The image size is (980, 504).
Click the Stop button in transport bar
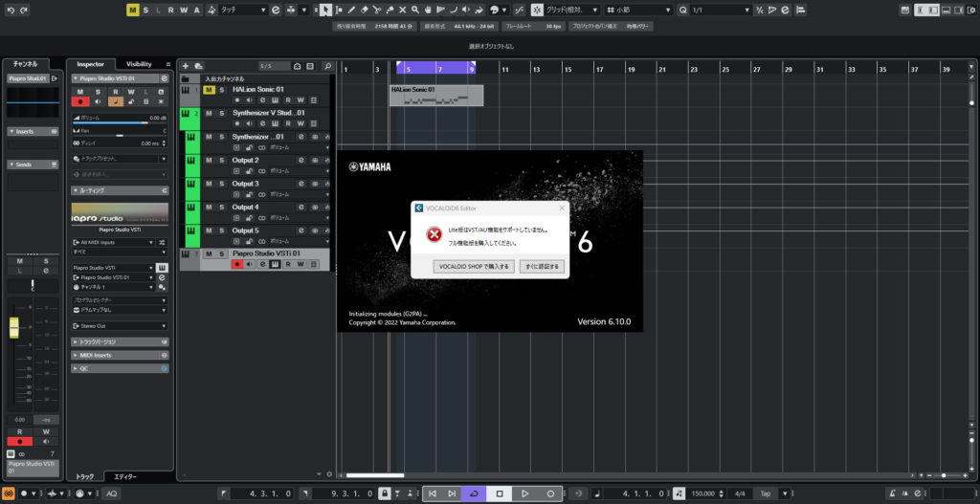pyautogui.click(x=499, y=493)
